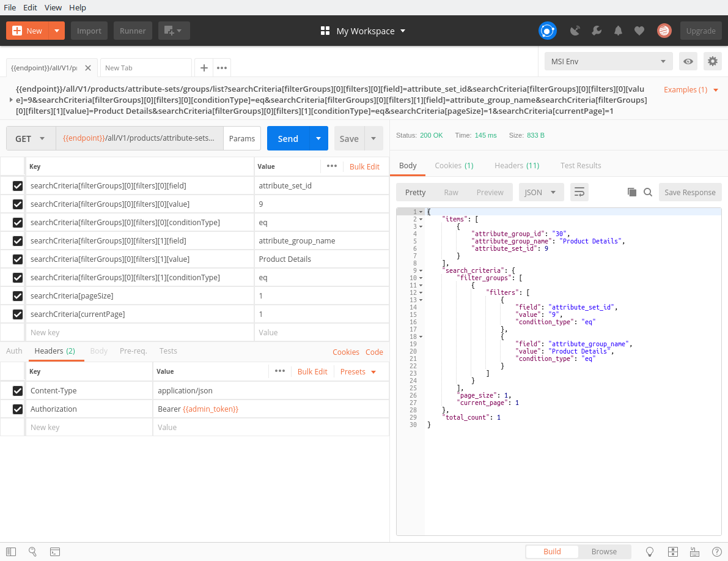Screen dimensions: 728x561
Task: Click the New key field in params
Action: point(140,333)
